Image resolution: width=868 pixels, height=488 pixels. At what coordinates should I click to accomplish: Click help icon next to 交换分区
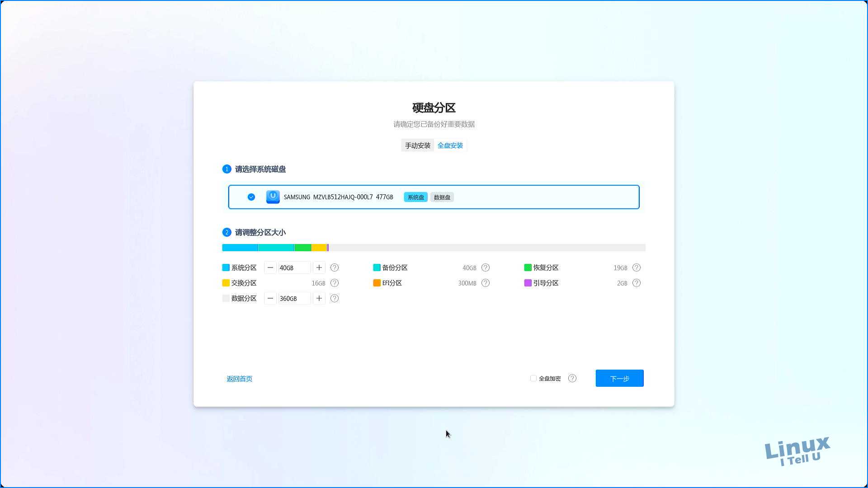tap(335, 283)
